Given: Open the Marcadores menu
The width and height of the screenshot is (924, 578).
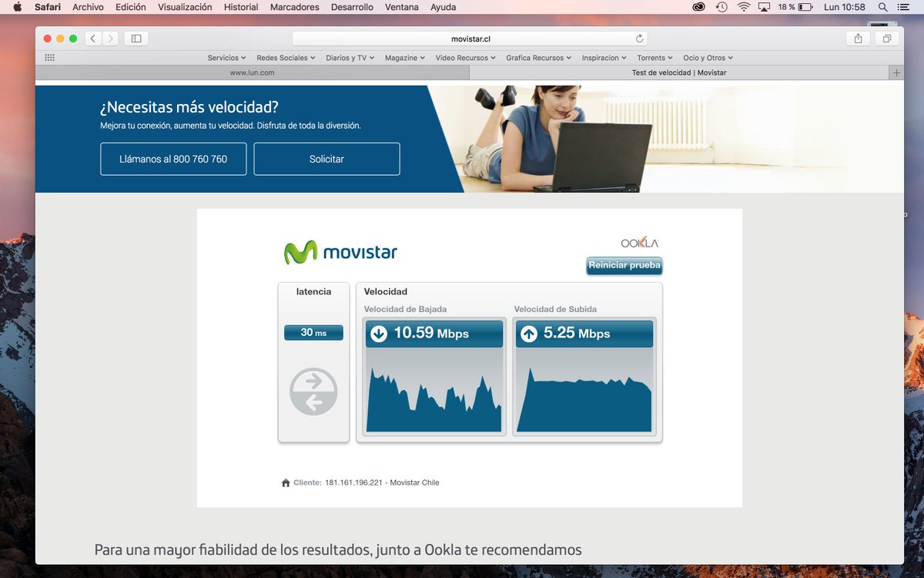Looking at the screenshot, I should pyautogui.click(x=295, y=7).
